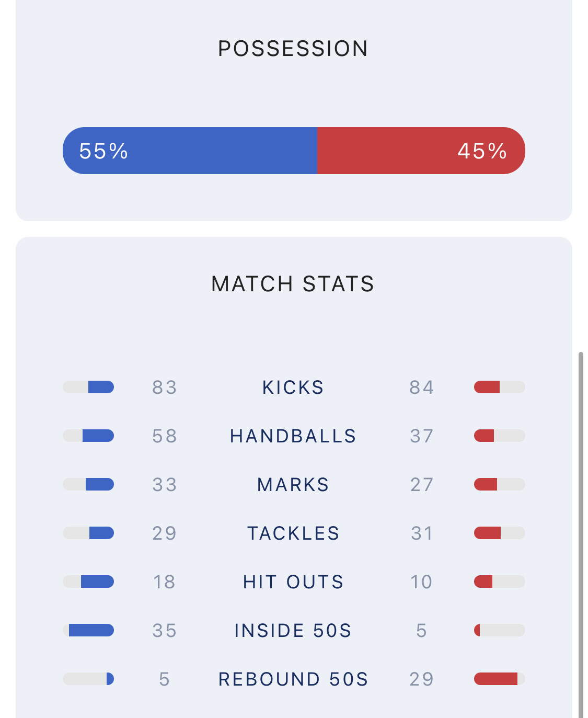The height and width of the screenshot is (718, 588).
Task: Select the MARKS stat label
Action: click(x=293, y=485)
